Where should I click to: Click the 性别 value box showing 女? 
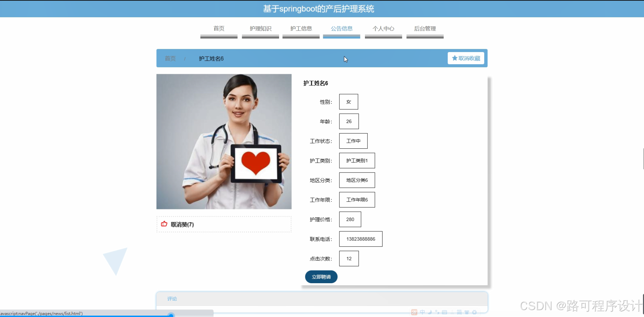[348, 102]
